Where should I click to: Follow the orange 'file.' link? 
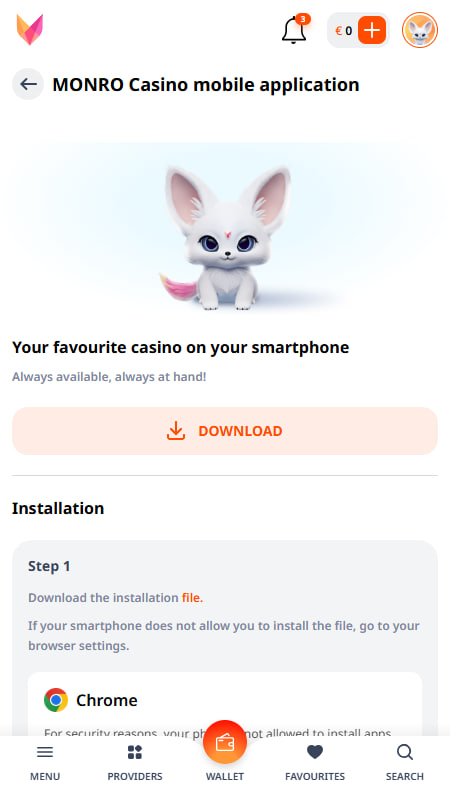tap(192, 597)
